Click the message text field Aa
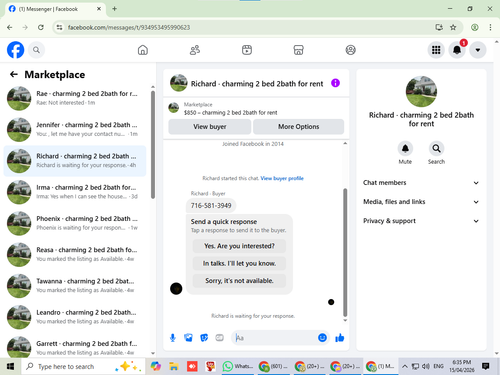 275,338
